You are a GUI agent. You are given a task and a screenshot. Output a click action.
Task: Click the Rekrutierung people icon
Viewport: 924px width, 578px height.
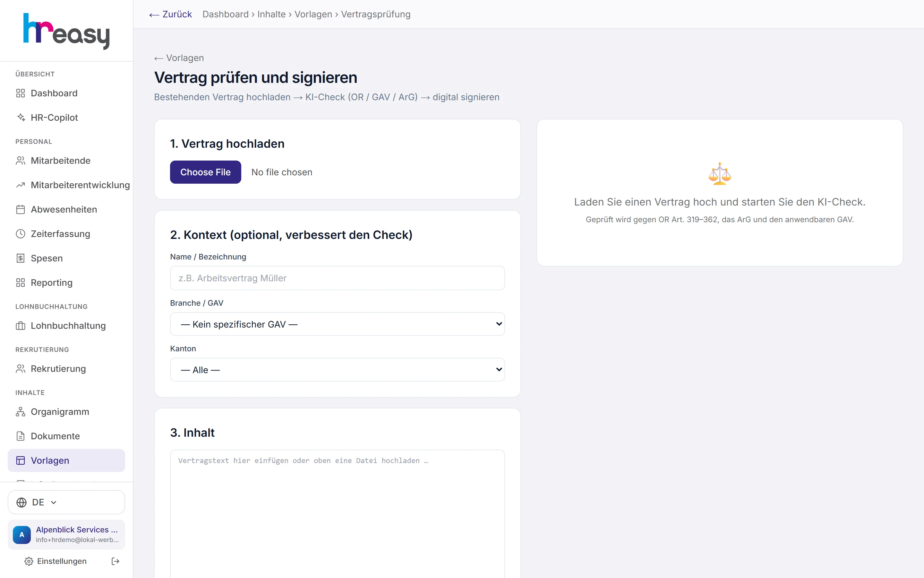(x=21, y=369)
